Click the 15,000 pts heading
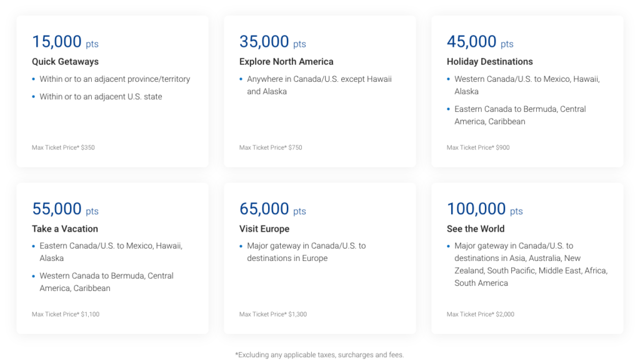640x364 pixels. 65,42
